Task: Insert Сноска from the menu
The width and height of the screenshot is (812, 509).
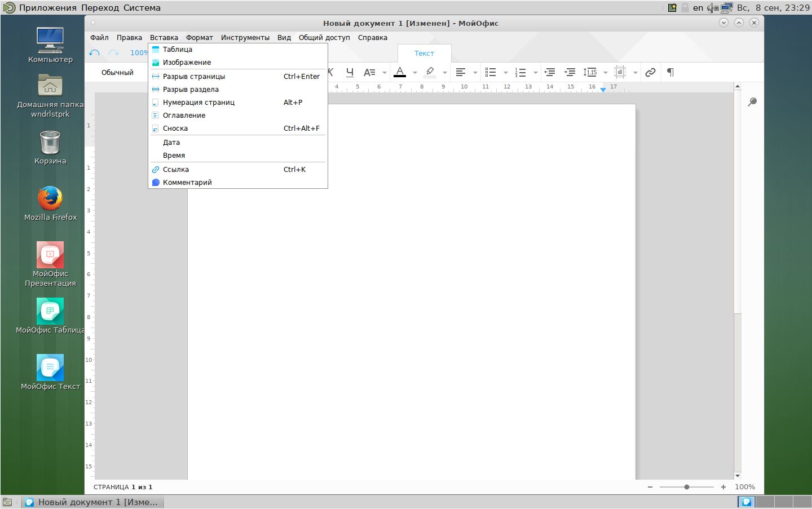Action: click(x=237, y=129)
